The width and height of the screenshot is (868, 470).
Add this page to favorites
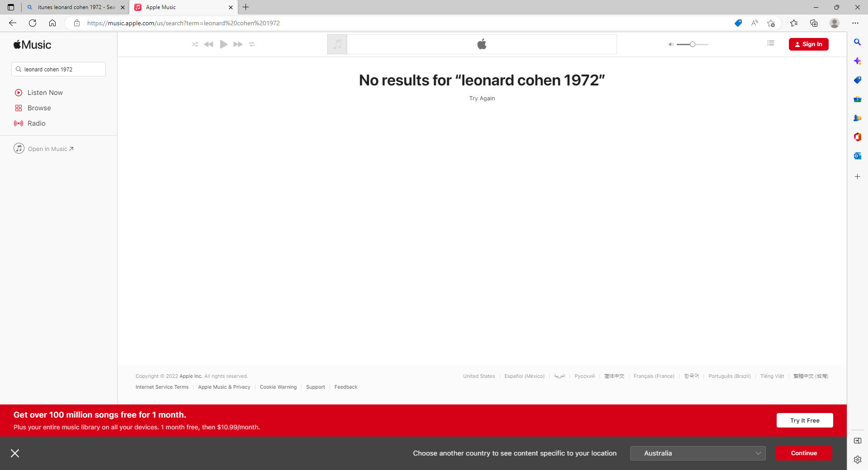point(771,23)
